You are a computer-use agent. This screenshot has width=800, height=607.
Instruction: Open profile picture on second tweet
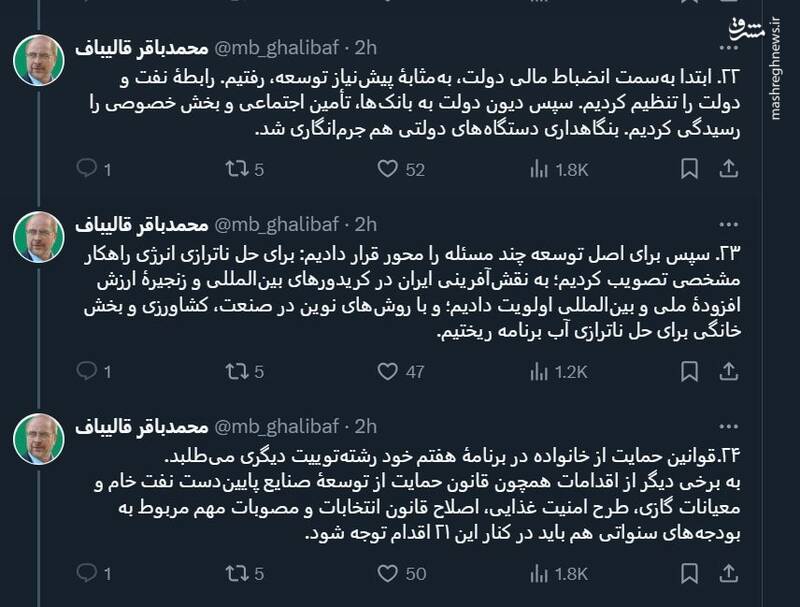coord(39,237)
